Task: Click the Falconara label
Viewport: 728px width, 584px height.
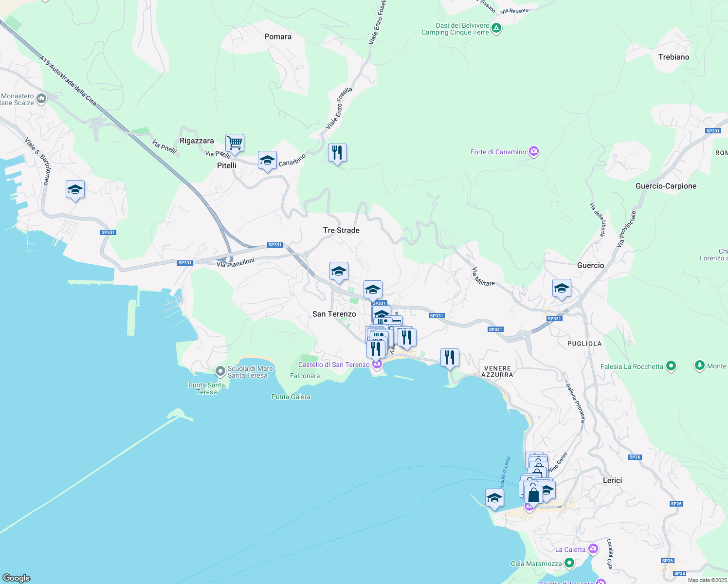Action: pyautogui.click(x=305, y=376)
